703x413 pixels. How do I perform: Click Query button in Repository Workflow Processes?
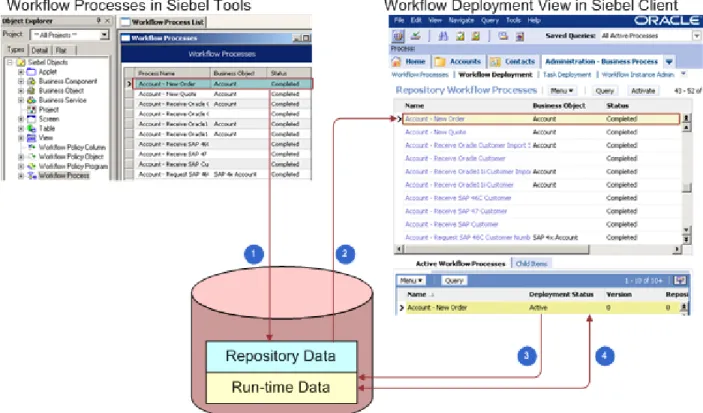coord(604,91)
